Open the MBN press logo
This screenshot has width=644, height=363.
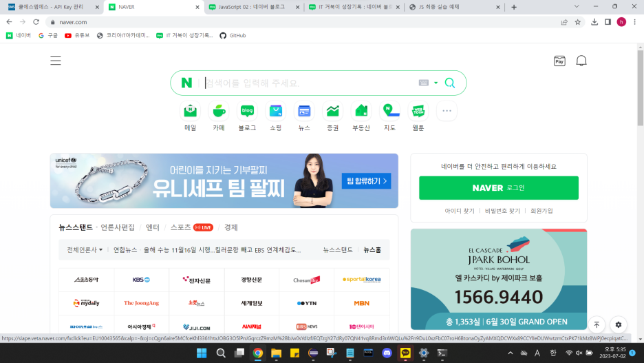coord(361,303)
